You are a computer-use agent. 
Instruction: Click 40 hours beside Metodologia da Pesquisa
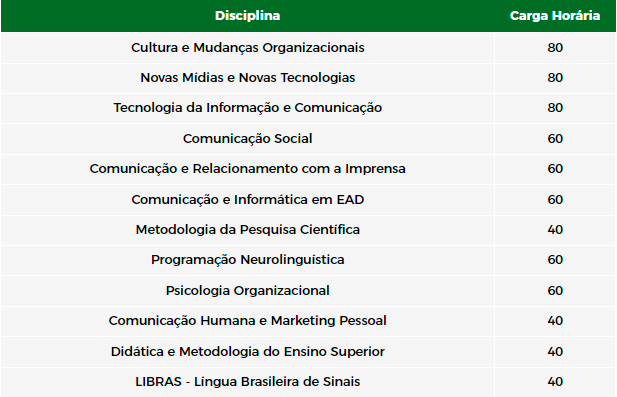(x=555, y=229)
